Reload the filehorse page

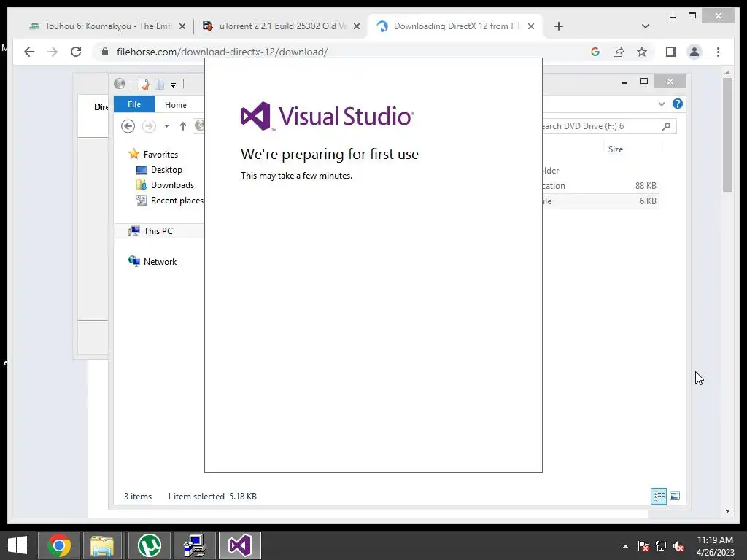pos(76,52)
